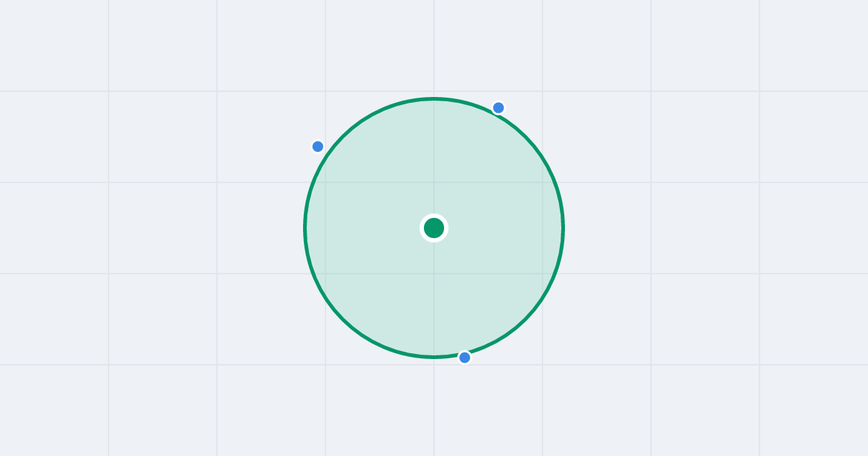Click the grid line crossing inside the circle's upper left
This screenshot has width=868, height=456.
(x=325, y=182)
